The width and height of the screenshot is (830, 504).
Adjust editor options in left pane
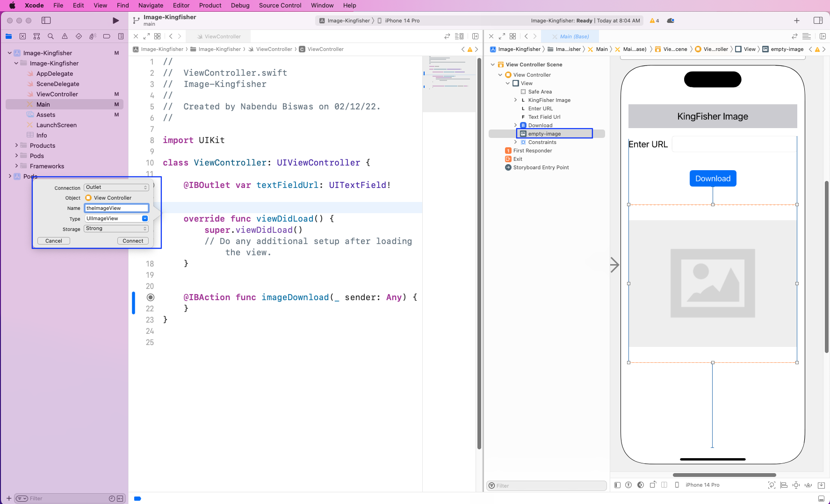pyautogui.click(x=459, y=36)
